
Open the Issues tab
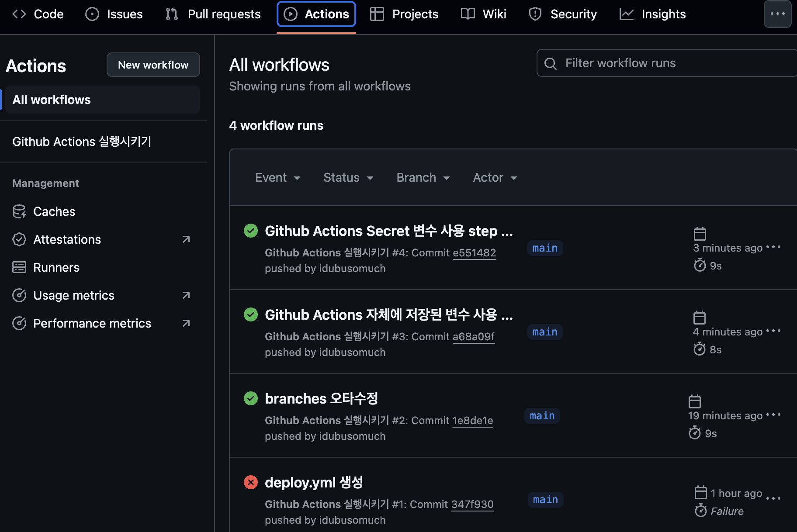114,14
